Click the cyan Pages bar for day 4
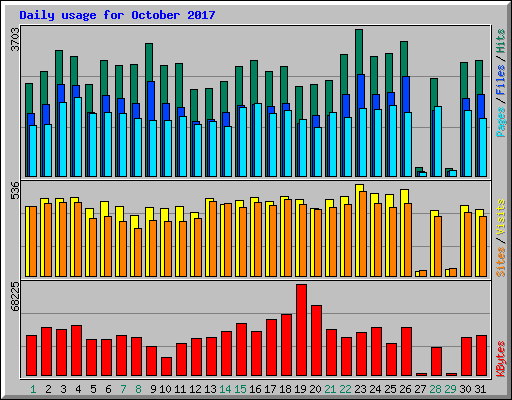The height and width of the screenshot is (400, 512). (78, 137)
